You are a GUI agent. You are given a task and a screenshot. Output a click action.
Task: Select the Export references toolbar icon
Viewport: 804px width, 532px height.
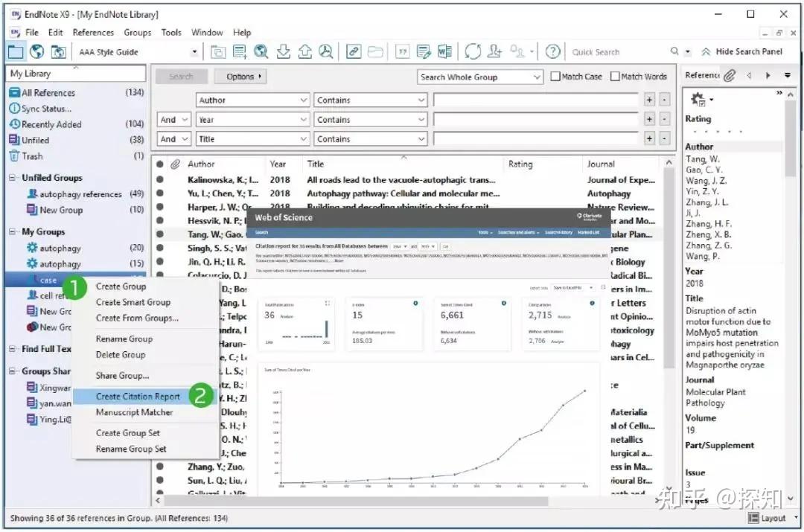point(305,51)
